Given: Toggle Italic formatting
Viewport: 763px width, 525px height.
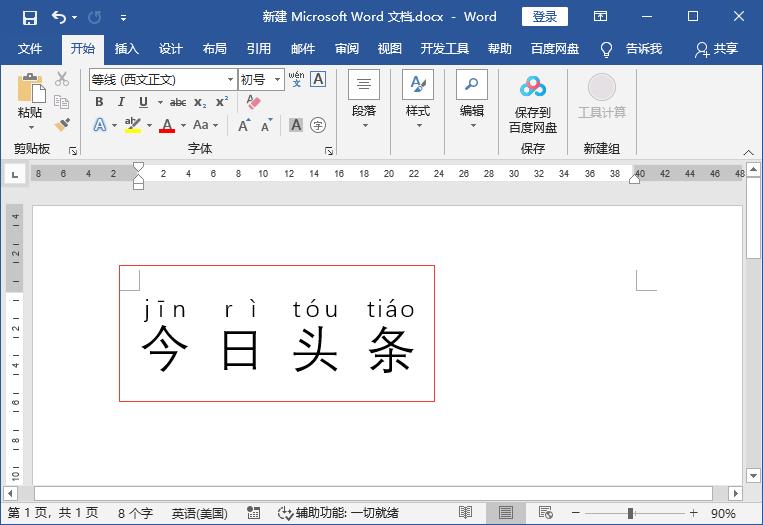Looking at the screenshot, I should pos(121,102).
